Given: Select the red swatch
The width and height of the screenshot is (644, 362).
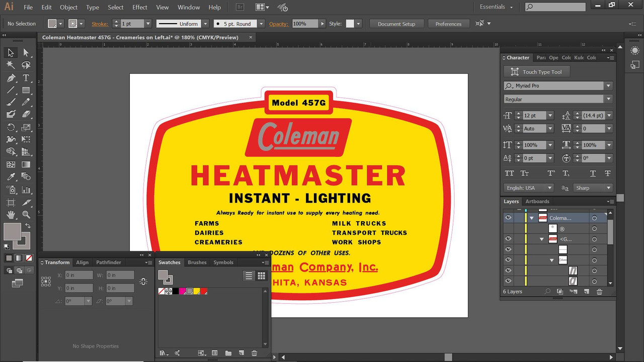Looking at the screenshot, I should [x=204, y=291].
